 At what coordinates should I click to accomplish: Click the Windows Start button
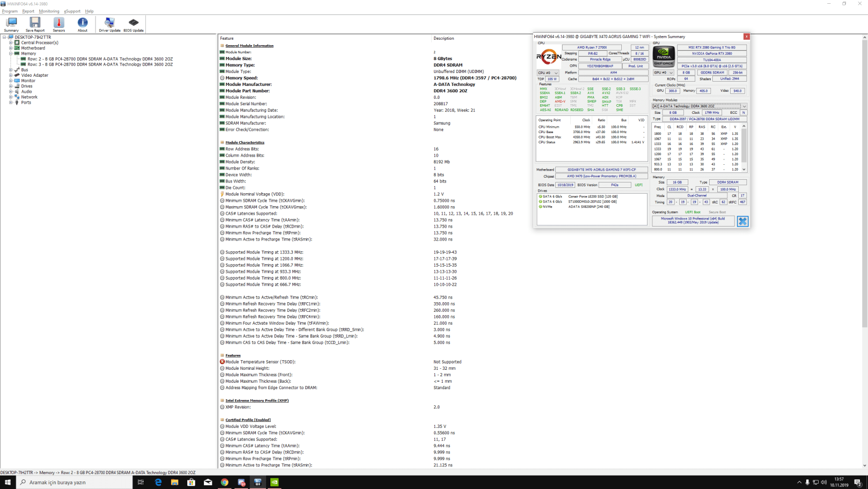pyautogui.click(x=8, y=482)
